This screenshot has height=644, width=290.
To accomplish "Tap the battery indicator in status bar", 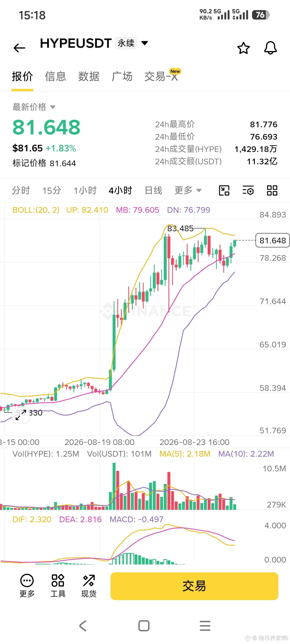I will click(261, 15).
